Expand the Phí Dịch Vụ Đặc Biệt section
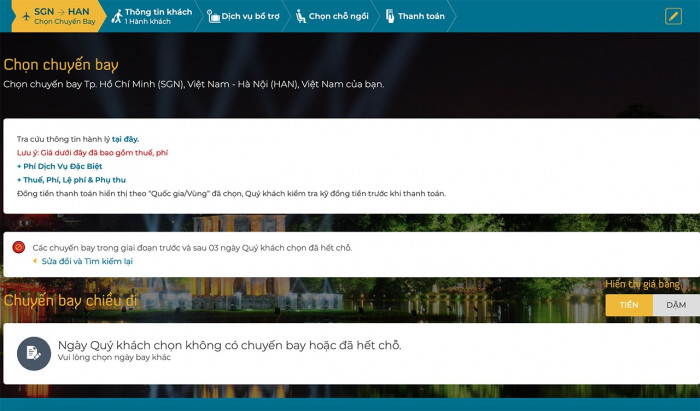The width and height of the screenshot is (700, 411). [x=60, y=166]
